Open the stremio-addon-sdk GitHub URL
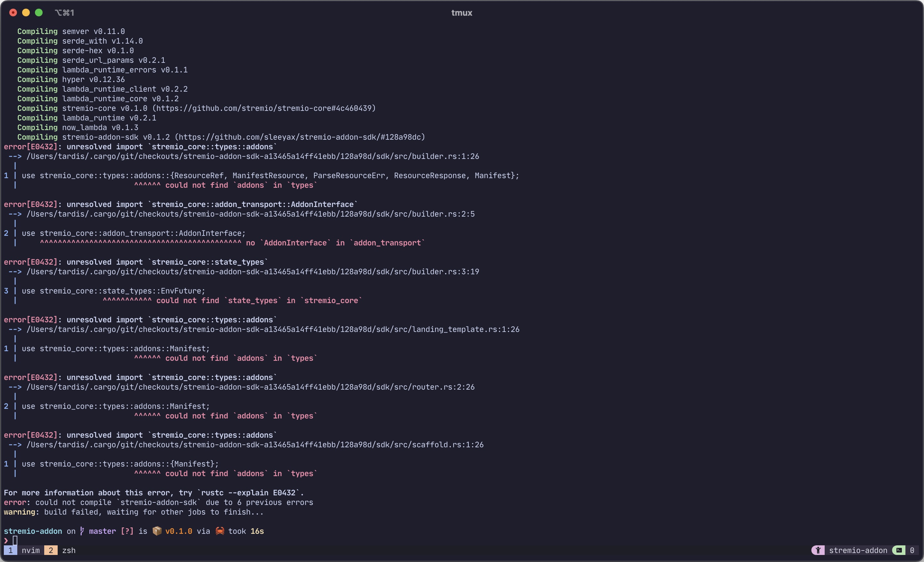The height and width of the screenshot is (562, 924). (300, 137)
